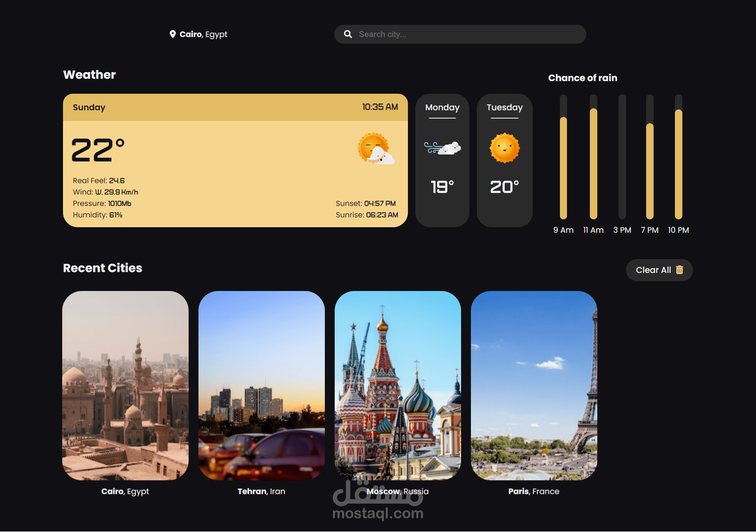Screen dimensions: 756x532
Task: Expand the Tuesday weather details
Action: (504, 160)
